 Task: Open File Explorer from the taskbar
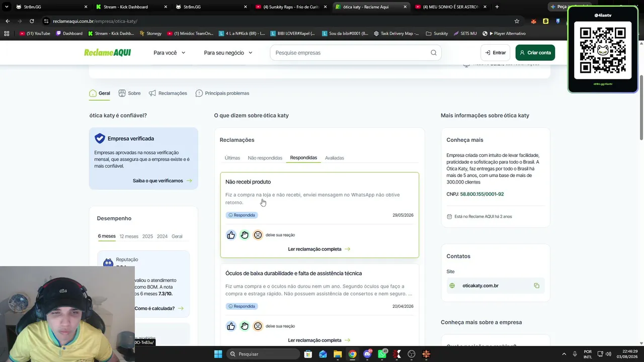pyautogui.click(x=338, y=354)
